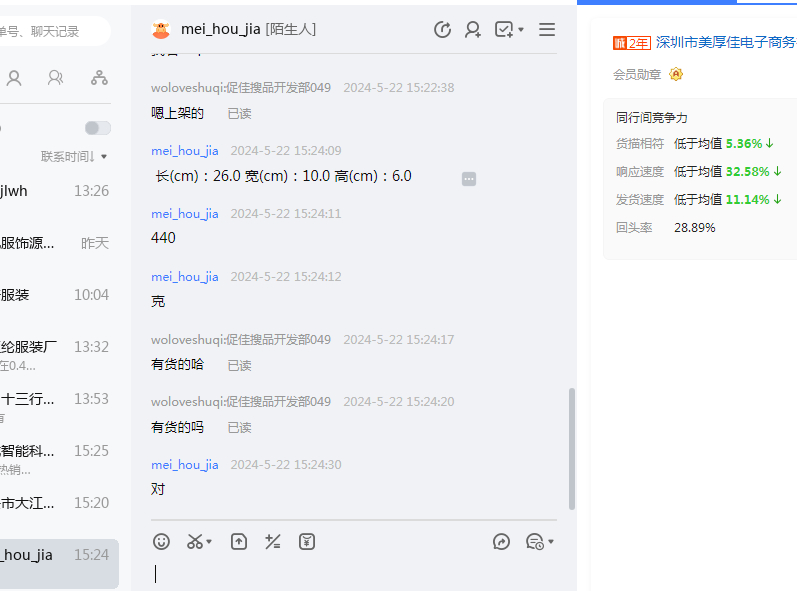Switch to group contacts tab icon
This screenshot has width=797, height=591.
click(55, 78)
